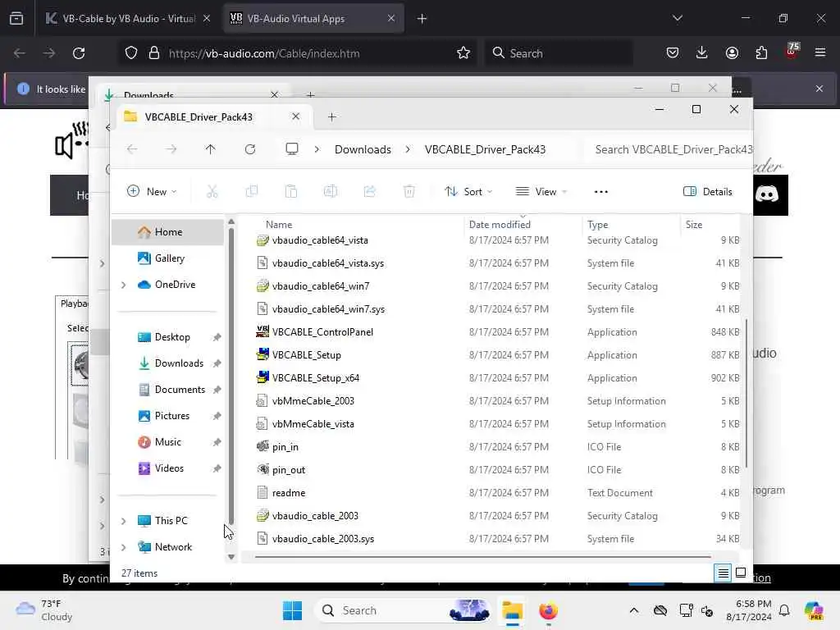Click the horizontal scrollbar under file list
The width and height of the screenshot is (840, 630).
[482, 557]
